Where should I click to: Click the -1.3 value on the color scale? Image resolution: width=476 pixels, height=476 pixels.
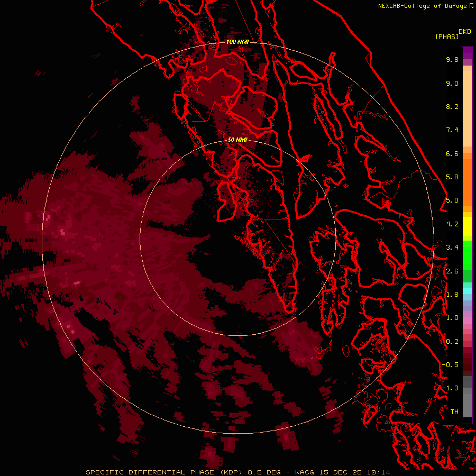coord(450,388)
